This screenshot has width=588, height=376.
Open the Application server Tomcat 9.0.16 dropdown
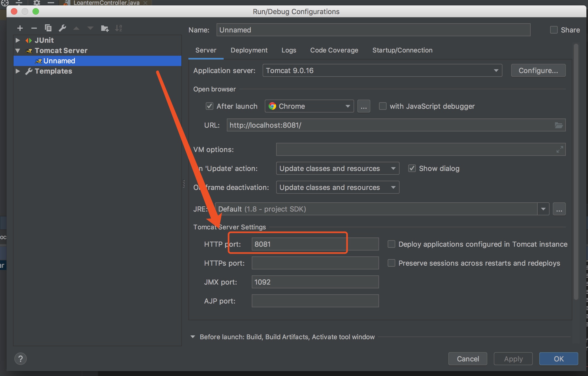pos(382,71)
